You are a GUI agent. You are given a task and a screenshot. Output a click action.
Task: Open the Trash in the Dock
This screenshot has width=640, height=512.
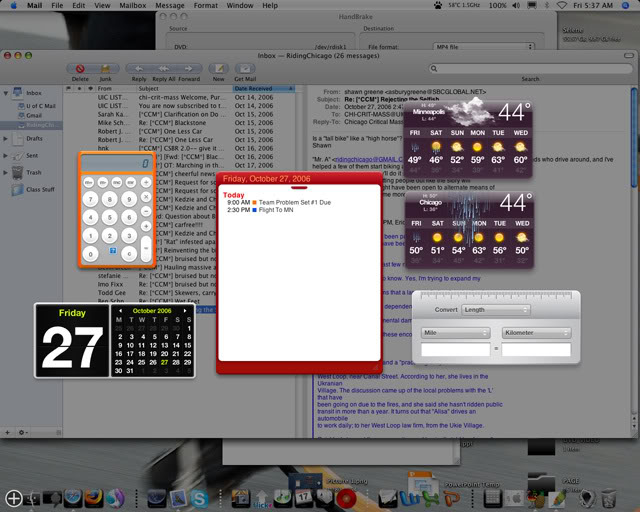609,498
